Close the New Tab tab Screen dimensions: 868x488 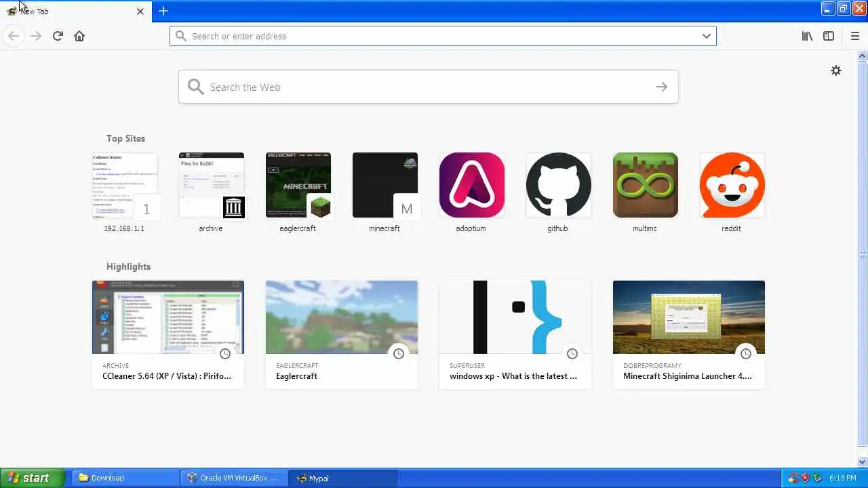pyautogui.click(x=140, y=12)
